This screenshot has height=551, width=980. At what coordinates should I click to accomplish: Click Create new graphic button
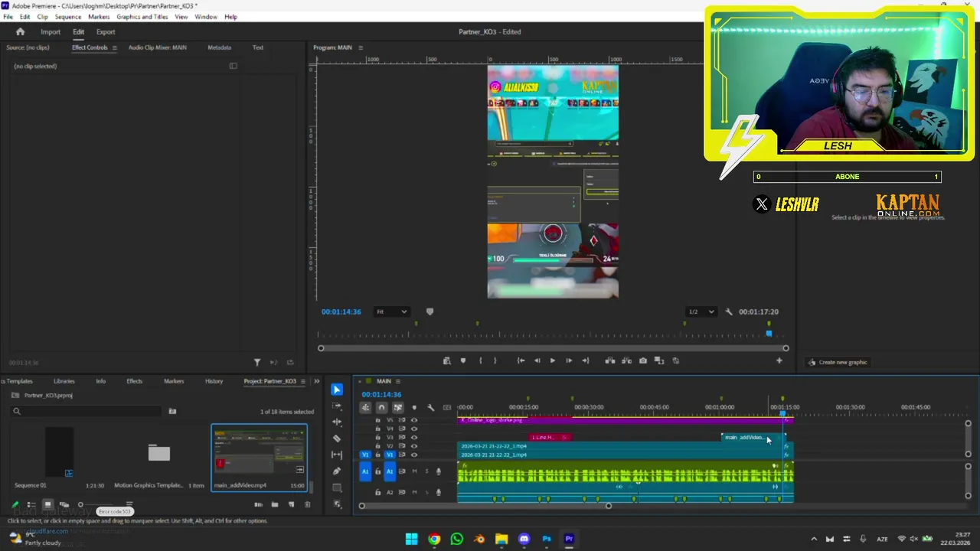tap(838, 362)
